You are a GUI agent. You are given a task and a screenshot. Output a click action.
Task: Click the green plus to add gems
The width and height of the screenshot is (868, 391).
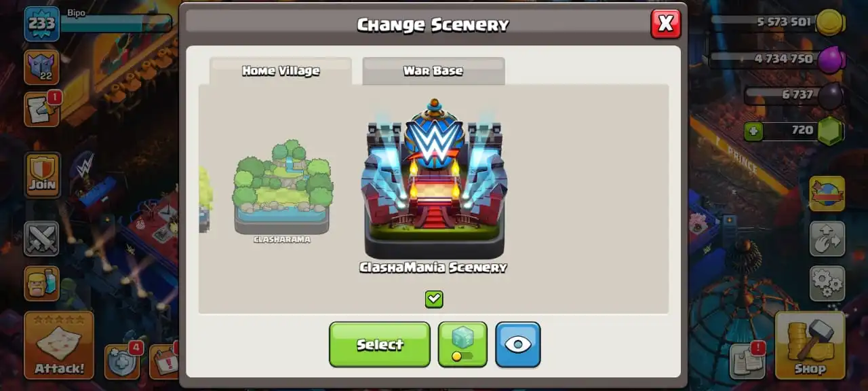(753, 130)
